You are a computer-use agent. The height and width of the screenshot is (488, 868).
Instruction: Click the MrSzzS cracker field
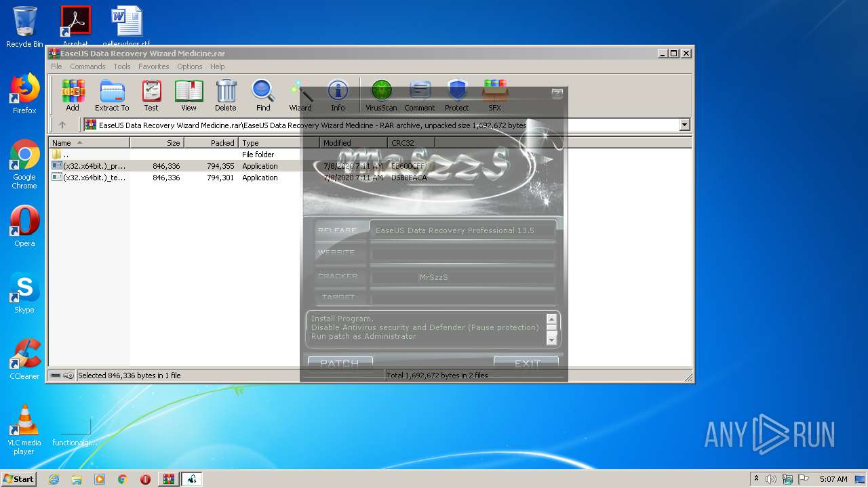[462, 277]
